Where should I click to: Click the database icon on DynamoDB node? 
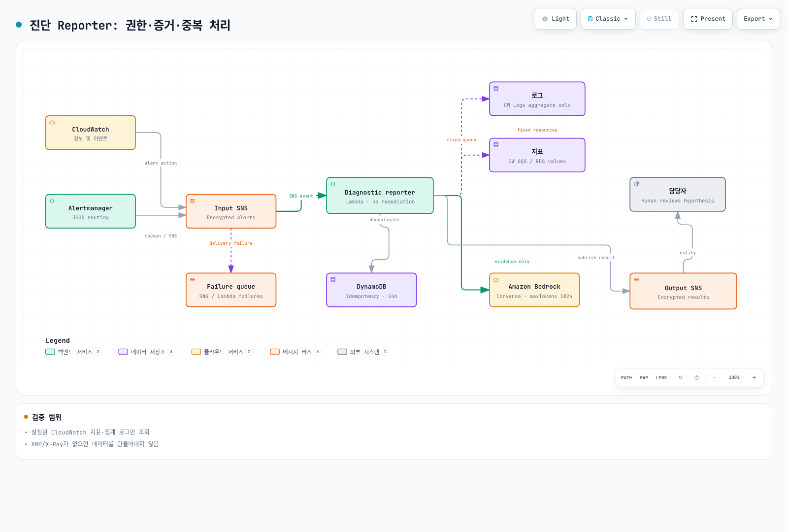pos(333,280)
